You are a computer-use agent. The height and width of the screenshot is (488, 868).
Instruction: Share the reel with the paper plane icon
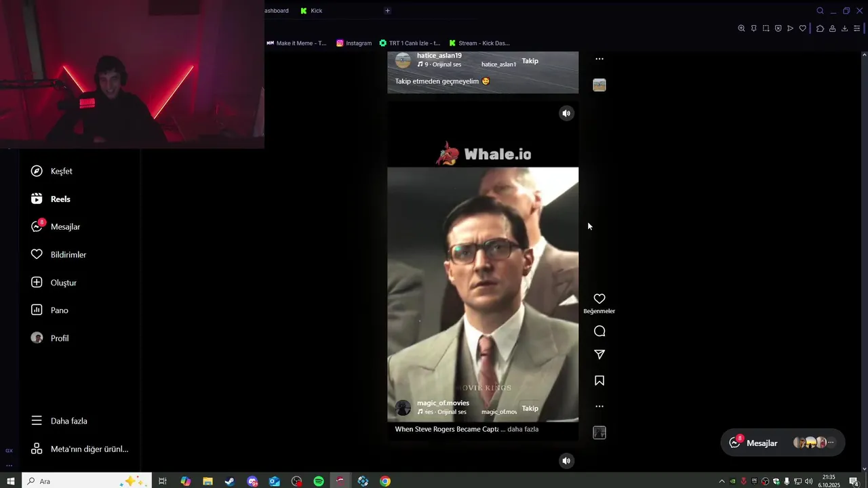(599, 354)
